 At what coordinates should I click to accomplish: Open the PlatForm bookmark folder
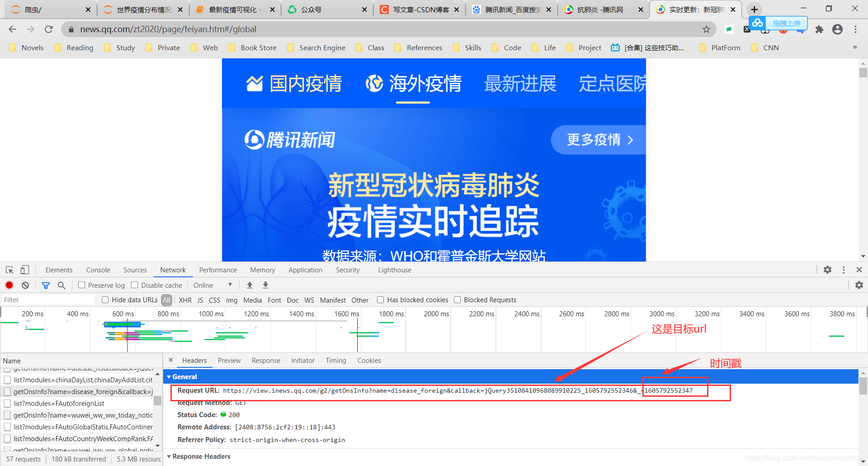click(x=720, y=48)
